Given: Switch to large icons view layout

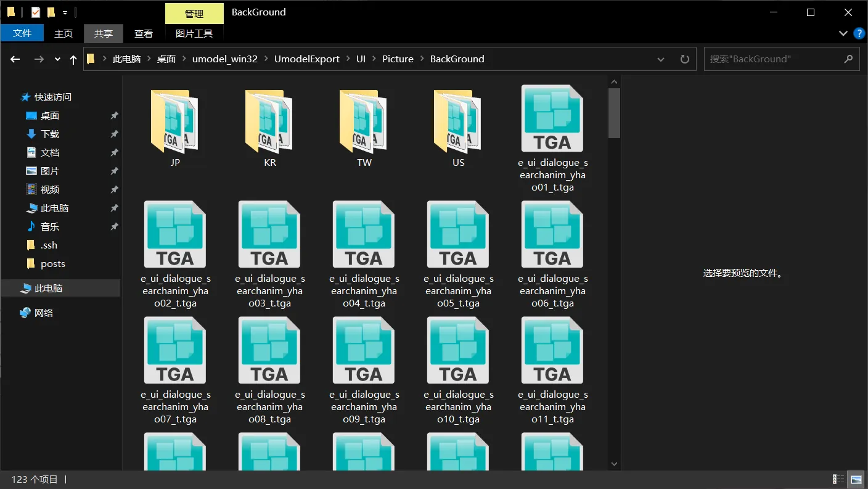Looking at the screenshot, I should (856, 479).
